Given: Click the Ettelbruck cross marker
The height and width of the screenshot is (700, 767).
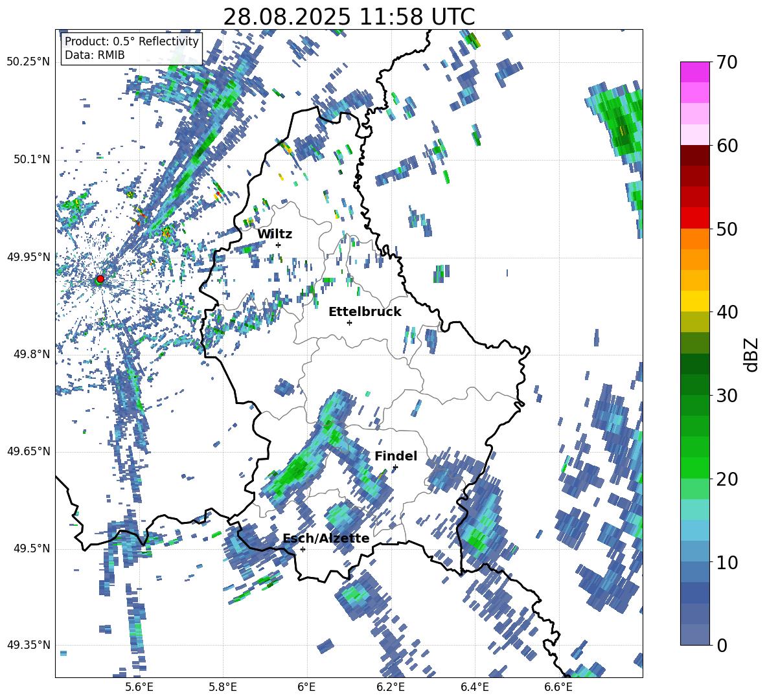Looking at the screenshot, I should (349, 322).
